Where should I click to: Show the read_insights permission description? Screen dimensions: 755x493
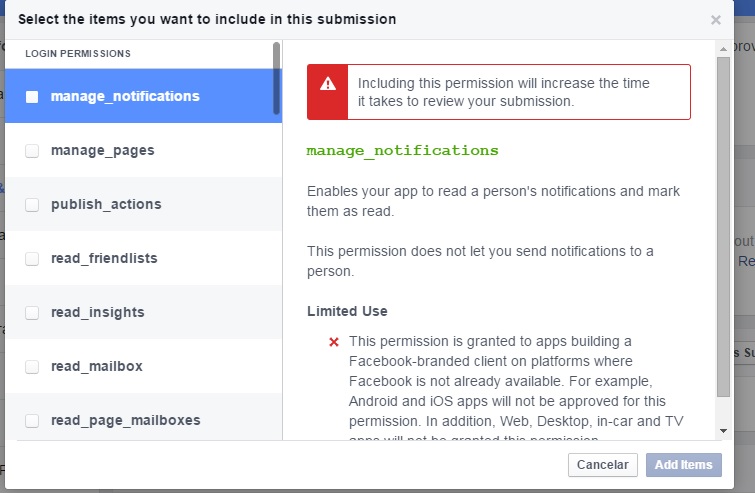(143, 312)
